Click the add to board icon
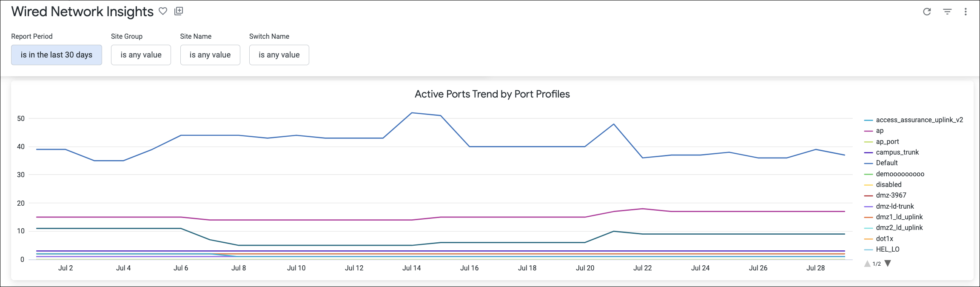 pyautogui.click(x=179, y=11)
